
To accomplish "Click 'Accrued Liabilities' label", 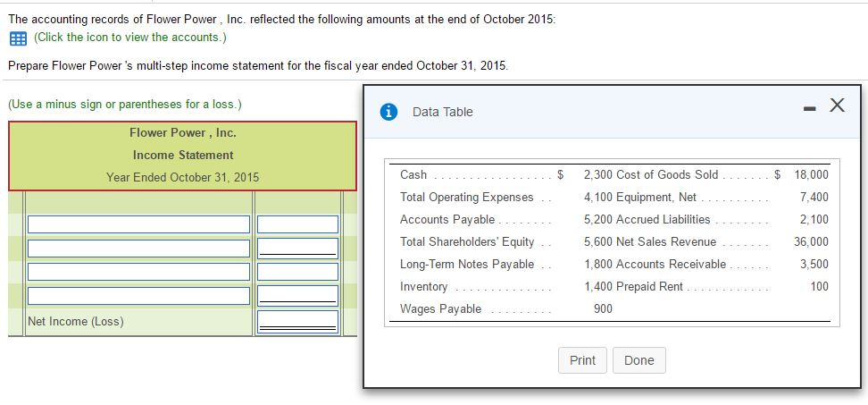I will pos(664,219).
